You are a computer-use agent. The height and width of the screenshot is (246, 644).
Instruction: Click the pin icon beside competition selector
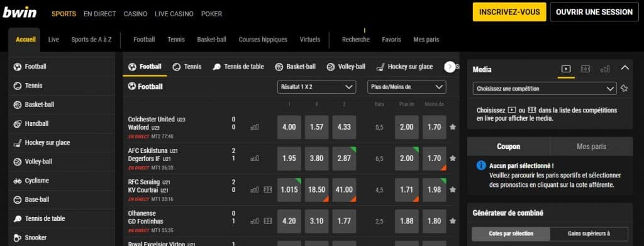tap(625, 88)
